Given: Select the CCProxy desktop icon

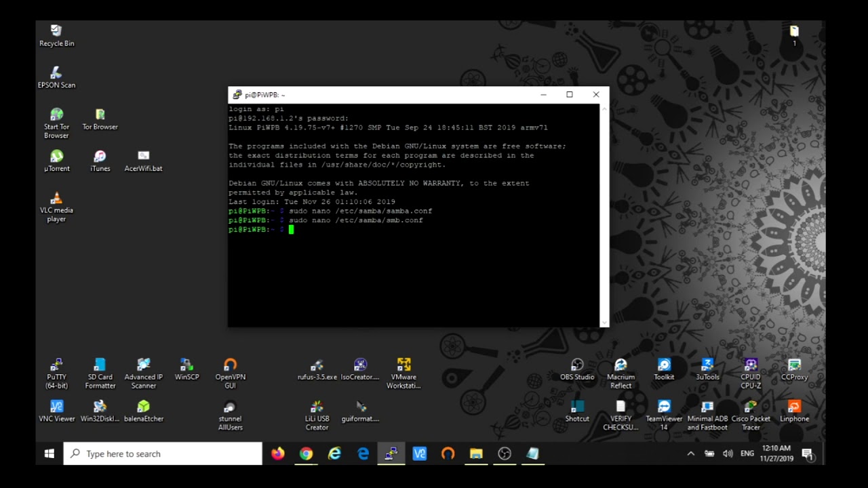Looking at the screenshot, I should point(794,369).
